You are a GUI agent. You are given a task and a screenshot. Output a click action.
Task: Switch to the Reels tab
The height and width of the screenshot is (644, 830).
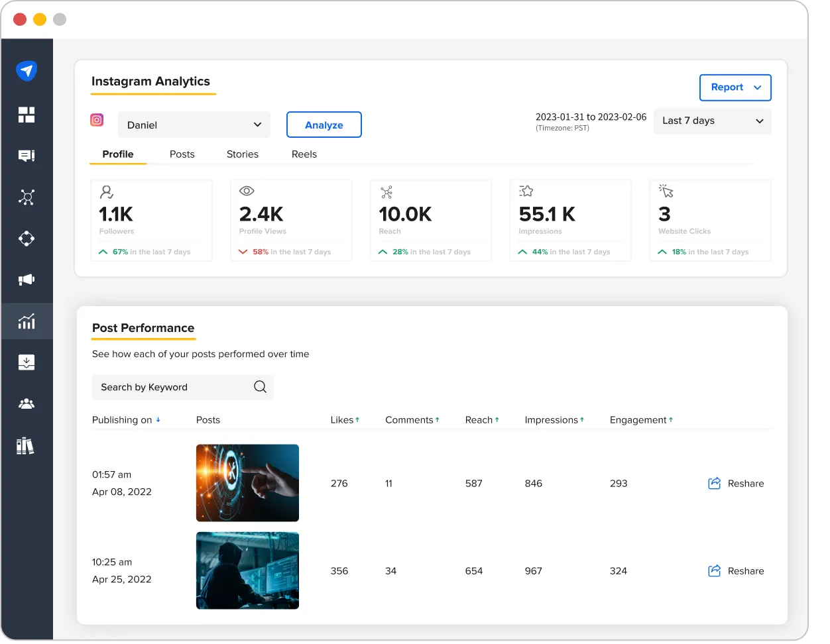304,154
